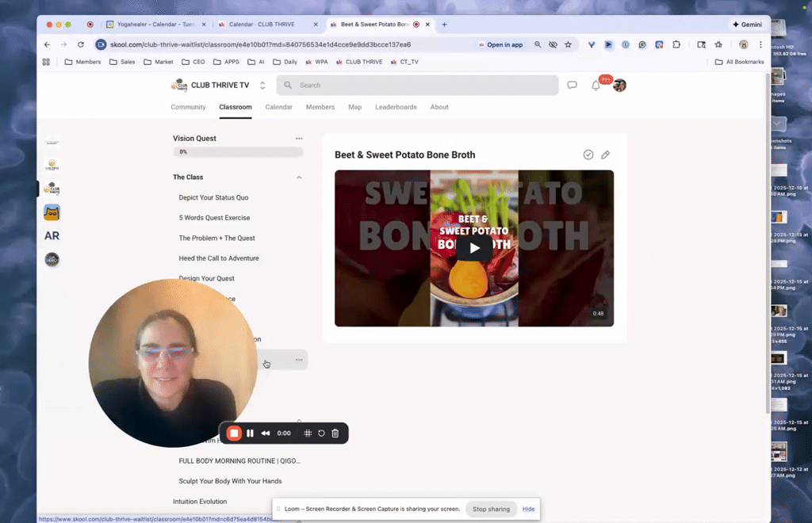Restart the Loom recording
Image resolution: width=812 pixels, height=523 pixels.
pyautogui.click(x=321, y=433)
